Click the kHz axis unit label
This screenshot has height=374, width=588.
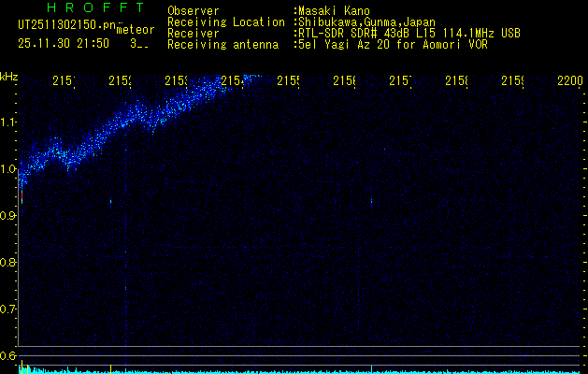[x=8, y=76]
